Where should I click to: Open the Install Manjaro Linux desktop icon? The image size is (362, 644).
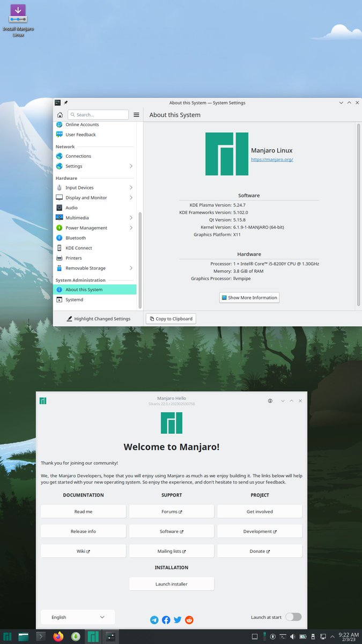coord(18,19)
